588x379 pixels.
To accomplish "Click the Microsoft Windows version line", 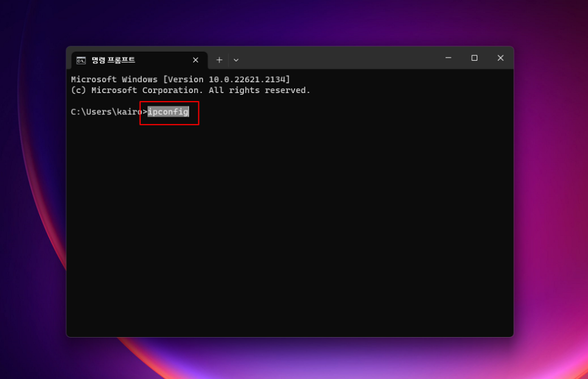I will [180, 80].
